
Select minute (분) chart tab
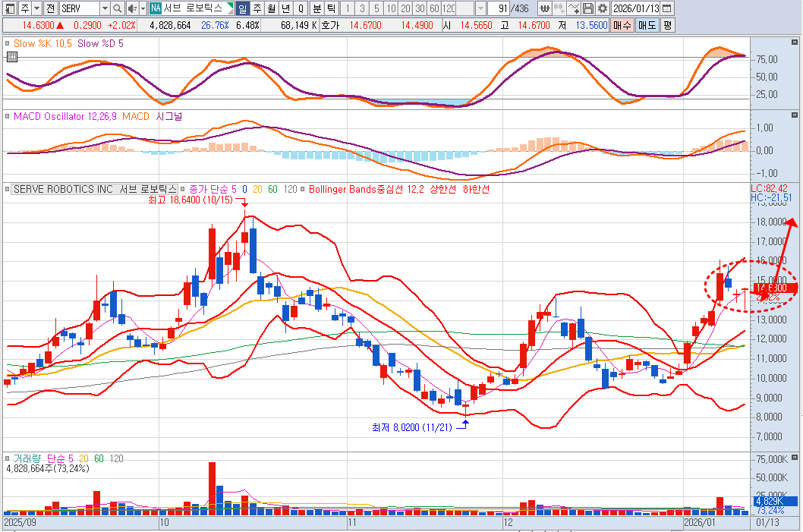tap(317, 8)
